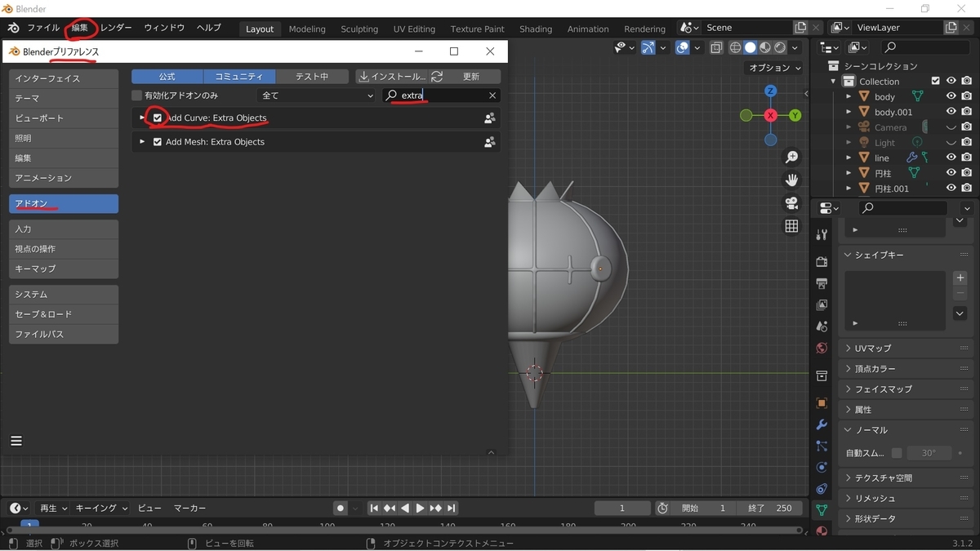Toggle viewport gizmos display
The image size is (980, 551).
coord(648,47)
